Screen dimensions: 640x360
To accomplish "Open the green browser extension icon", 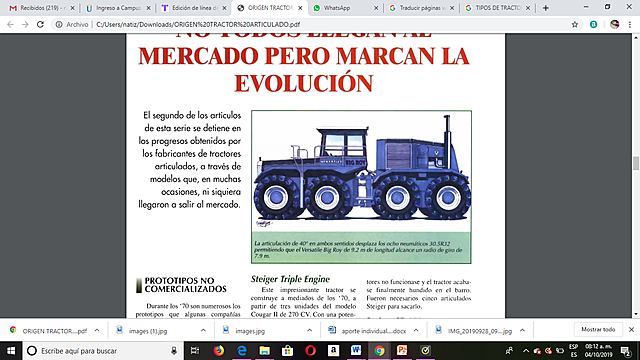I will coord(593,24).
